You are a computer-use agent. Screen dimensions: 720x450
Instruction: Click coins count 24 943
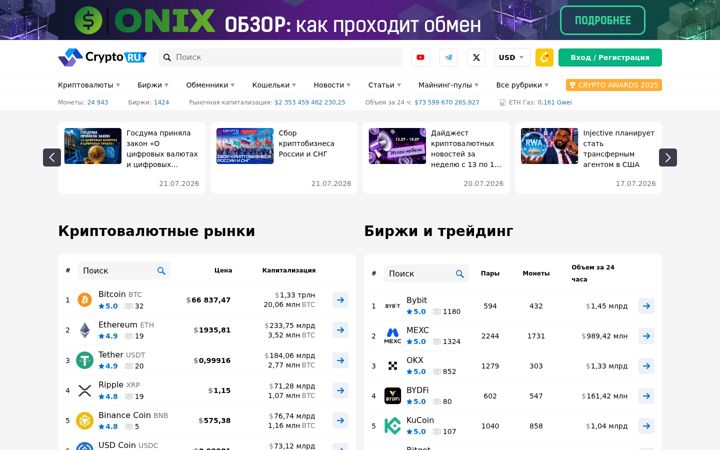pos(98,102)
